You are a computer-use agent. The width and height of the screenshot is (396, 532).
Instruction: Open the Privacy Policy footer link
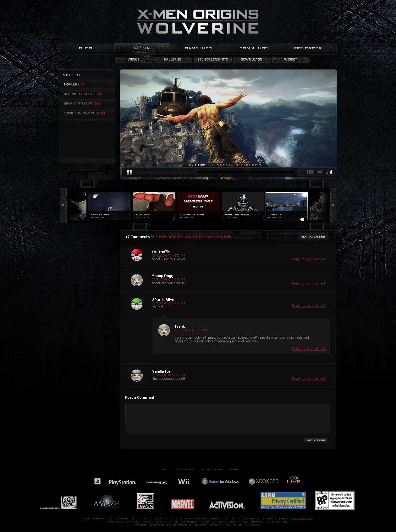click(x=212, y=469)
